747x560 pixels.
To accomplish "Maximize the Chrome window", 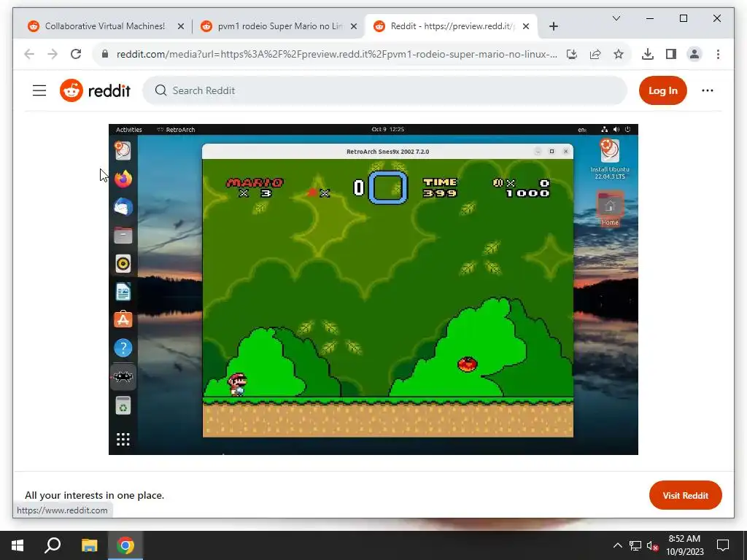I will click(x=683, y=18).
